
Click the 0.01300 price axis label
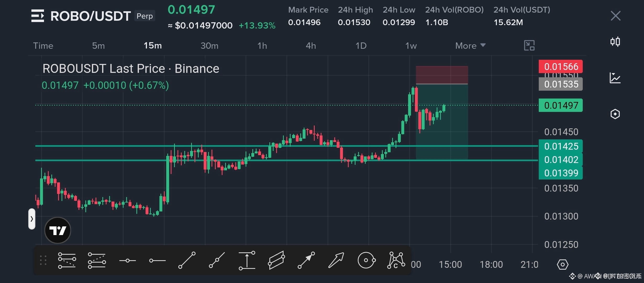pos(561,216)
